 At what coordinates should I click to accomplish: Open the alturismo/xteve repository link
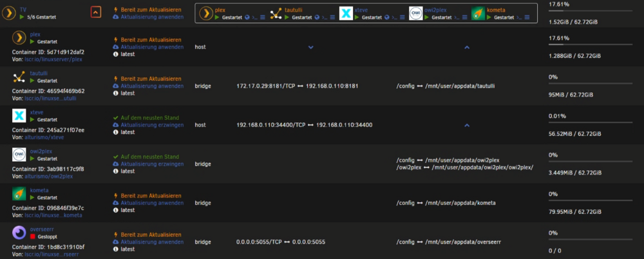pos(44,137)
